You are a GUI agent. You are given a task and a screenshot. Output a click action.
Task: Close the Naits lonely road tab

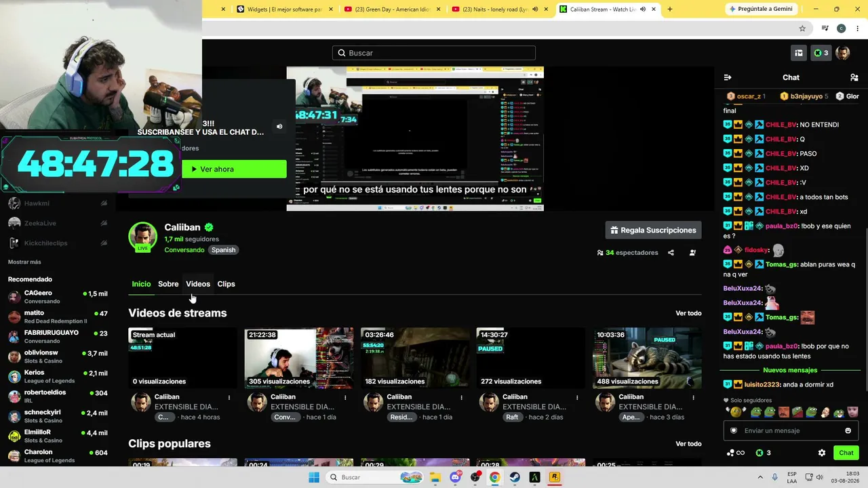pos(546,9)
